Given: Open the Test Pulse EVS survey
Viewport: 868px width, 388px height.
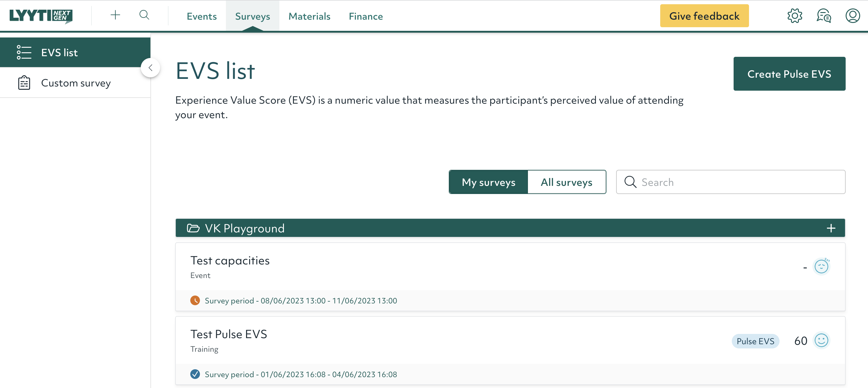Looking at the screenshot, I should click(x=228, y=334).
